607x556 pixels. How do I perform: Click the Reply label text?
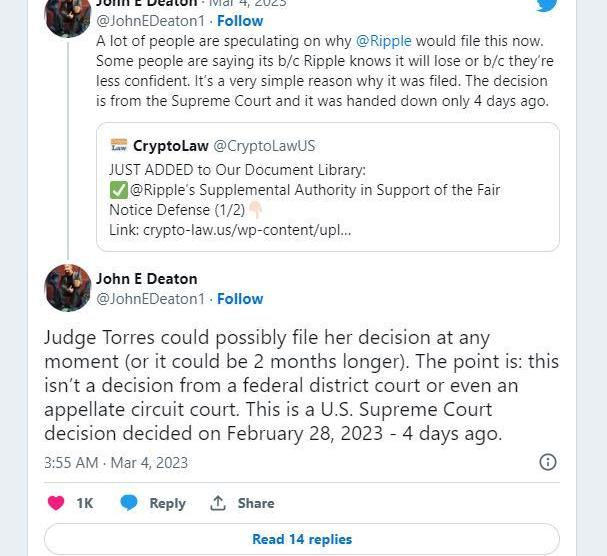click(x=167, y=503)
